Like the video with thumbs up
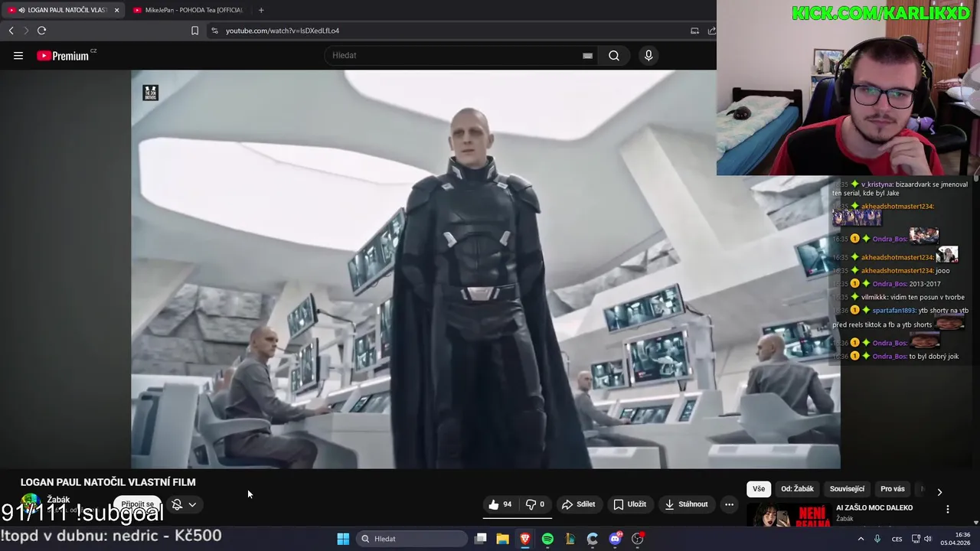 click(x=500, y=504)
